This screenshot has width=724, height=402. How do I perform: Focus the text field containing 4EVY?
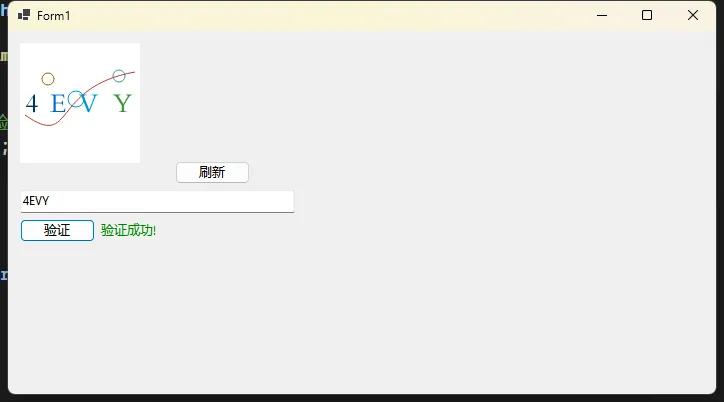coord(157,201)
